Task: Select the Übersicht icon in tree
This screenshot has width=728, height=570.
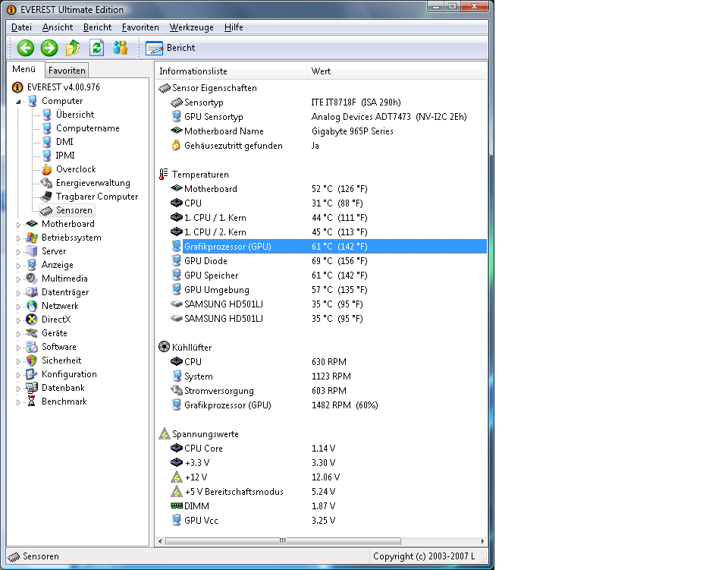Action: point(47,115)
